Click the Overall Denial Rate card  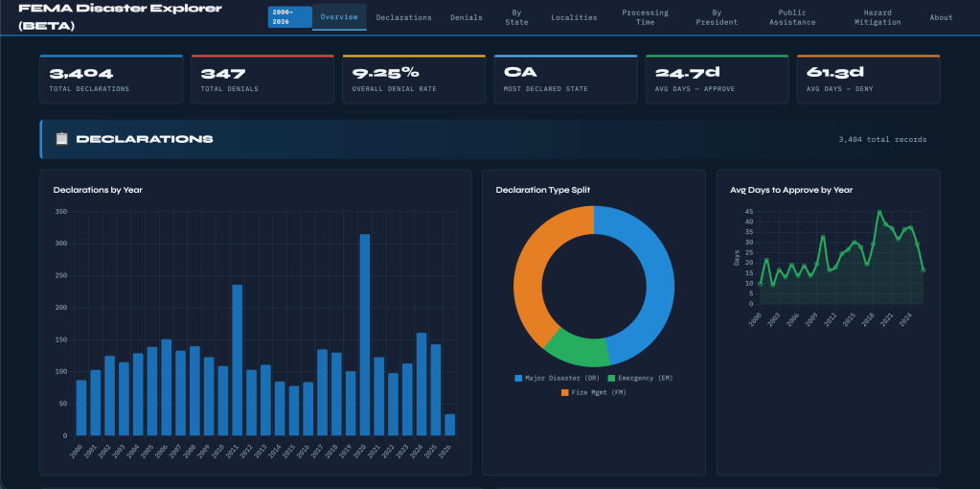click(x=414, y=79)
